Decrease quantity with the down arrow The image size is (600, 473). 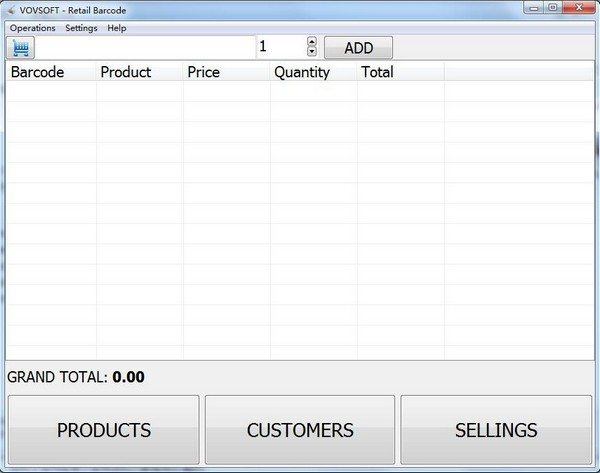[x=311, y=52]
